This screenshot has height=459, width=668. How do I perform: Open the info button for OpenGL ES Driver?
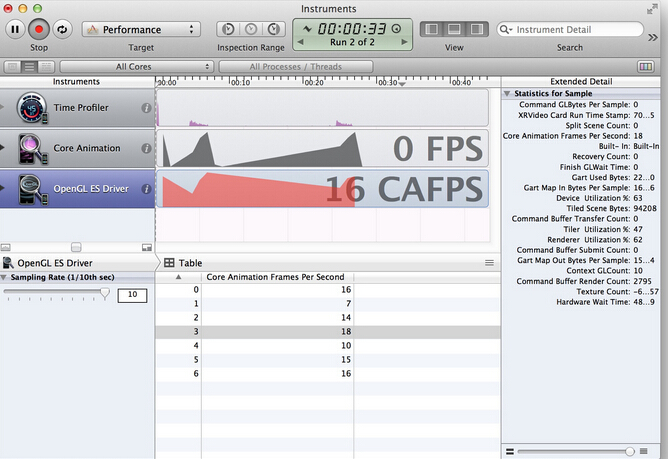coord(146,188)
